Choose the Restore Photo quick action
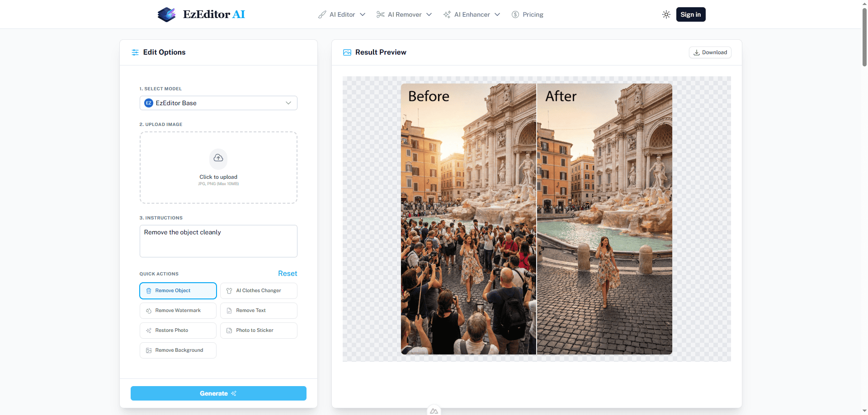868x415 pixels. point(178,331)
